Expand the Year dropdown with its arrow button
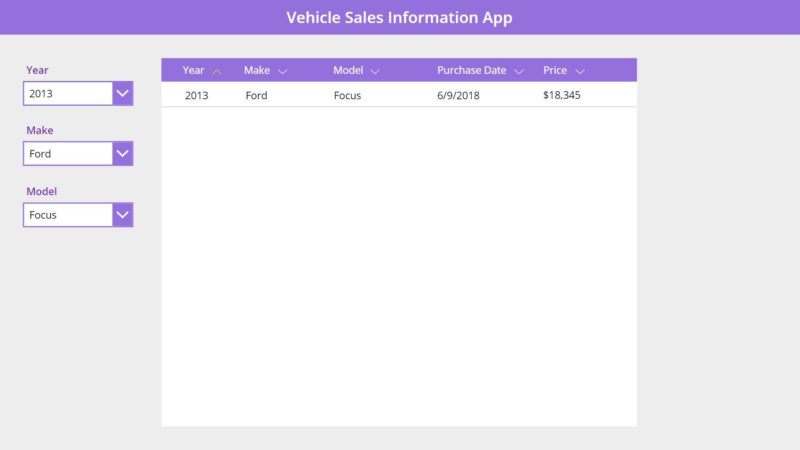 pyautogui.click(x=123, y=93)
